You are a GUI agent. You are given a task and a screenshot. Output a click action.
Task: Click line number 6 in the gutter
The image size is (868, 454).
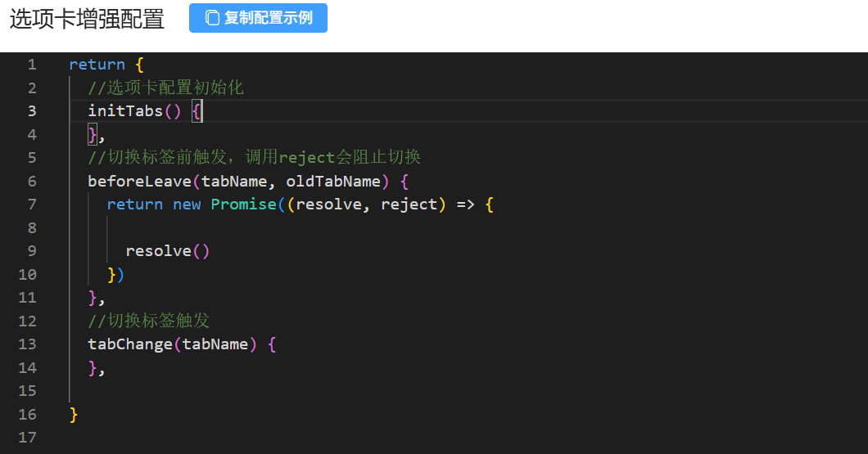32,181
